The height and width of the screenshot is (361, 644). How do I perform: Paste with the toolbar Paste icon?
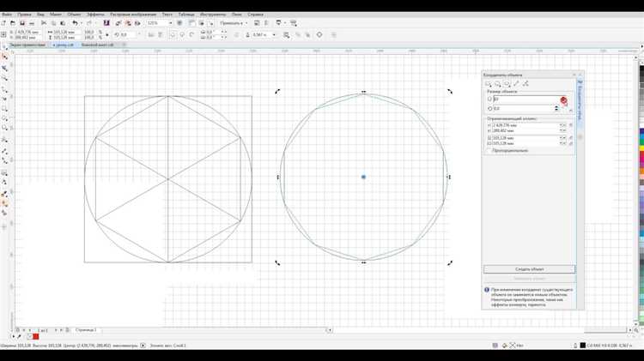tap(63, 23)
